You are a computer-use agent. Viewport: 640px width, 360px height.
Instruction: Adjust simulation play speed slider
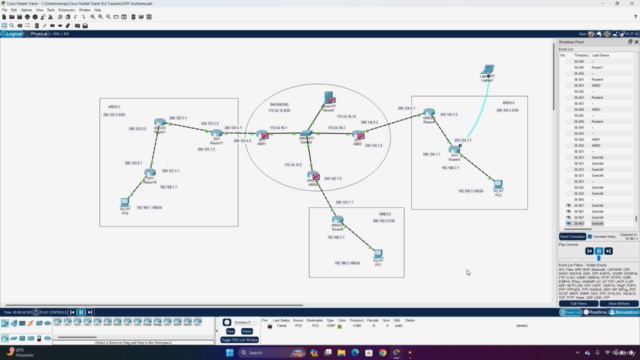[599, 258]
